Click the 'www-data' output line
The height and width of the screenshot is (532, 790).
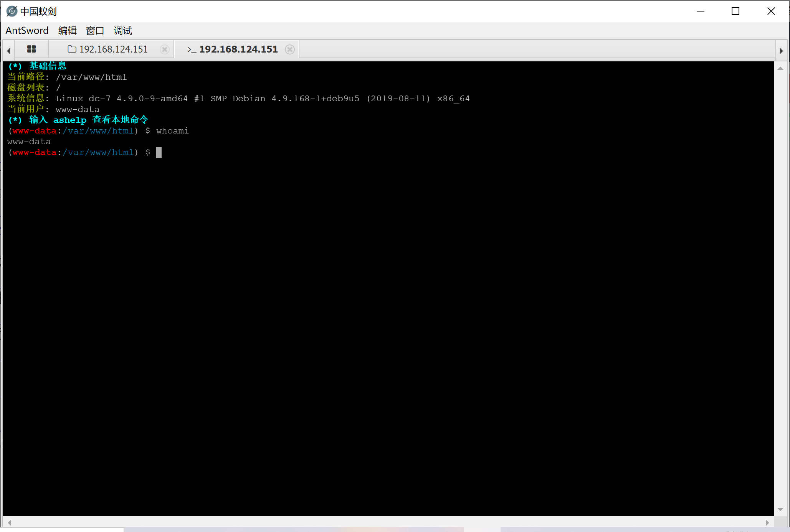click(29, 142)
